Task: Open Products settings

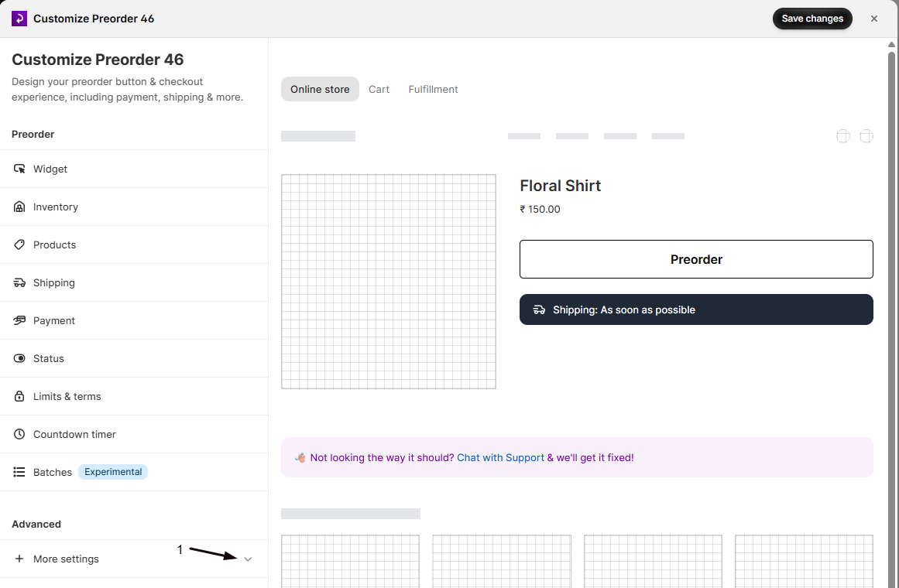Action: pos(134,244)
